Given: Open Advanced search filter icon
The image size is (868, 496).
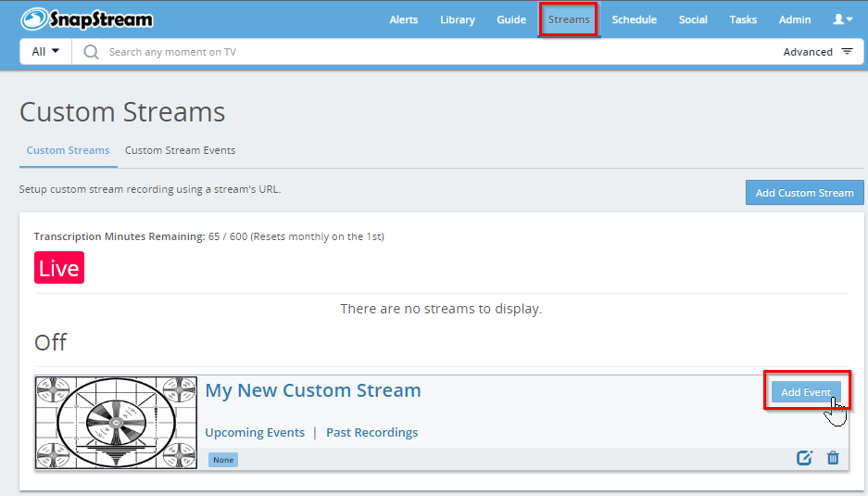Looking at the screenshot, I should [847, 52].
